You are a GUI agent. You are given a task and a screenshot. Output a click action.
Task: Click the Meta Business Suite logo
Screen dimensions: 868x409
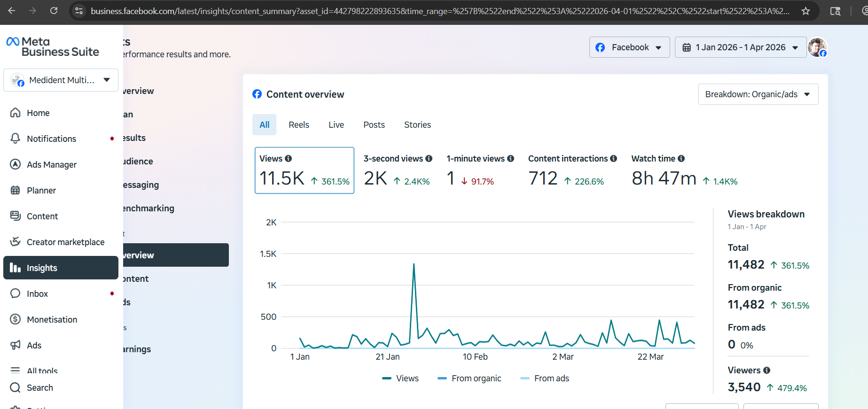coord(53,47)
